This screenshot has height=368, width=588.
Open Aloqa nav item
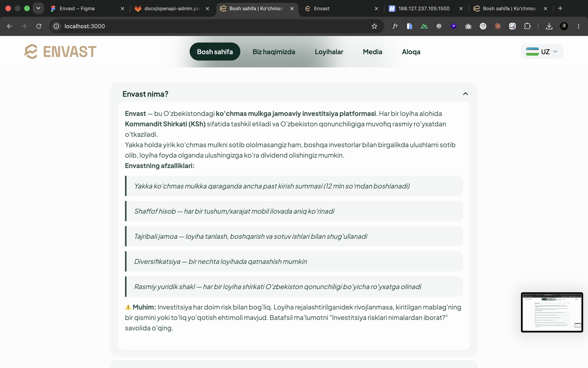pyautogui.click(x=411, y=52)
